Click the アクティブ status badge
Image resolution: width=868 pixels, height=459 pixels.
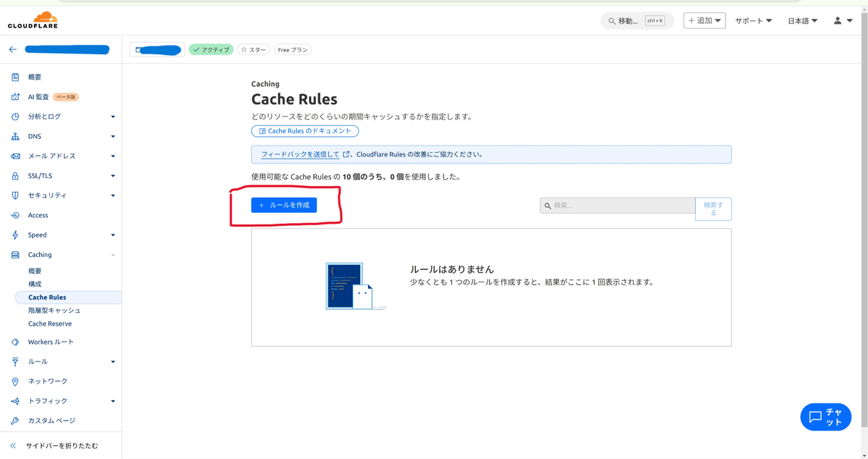point(211,50)
